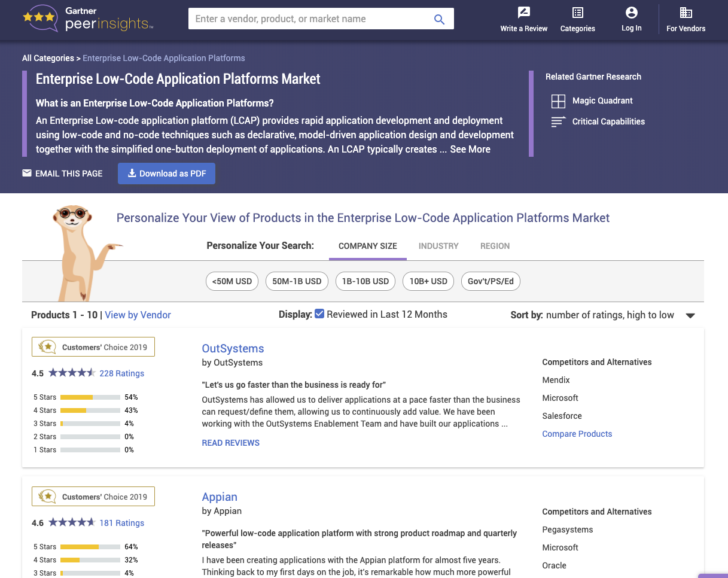
Task: Toggle Reviewed in Last 12 Months checkbox
Action: click(319, 314)
